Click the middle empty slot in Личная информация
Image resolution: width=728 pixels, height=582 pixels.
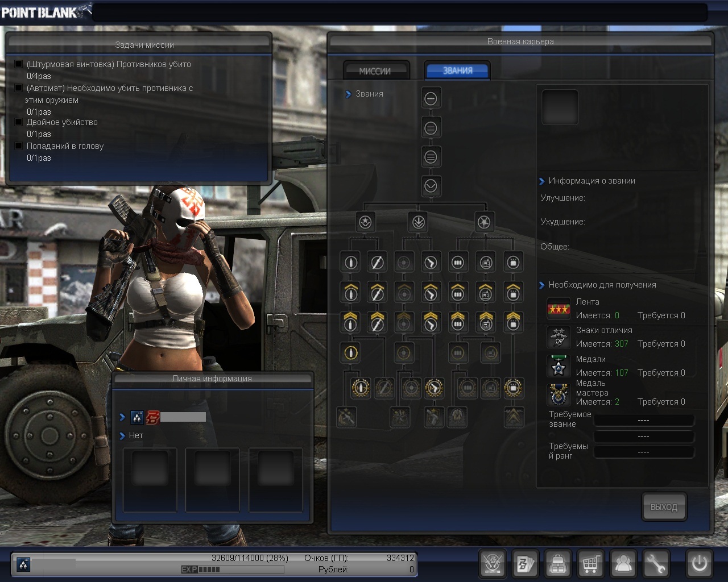[213, 479]
